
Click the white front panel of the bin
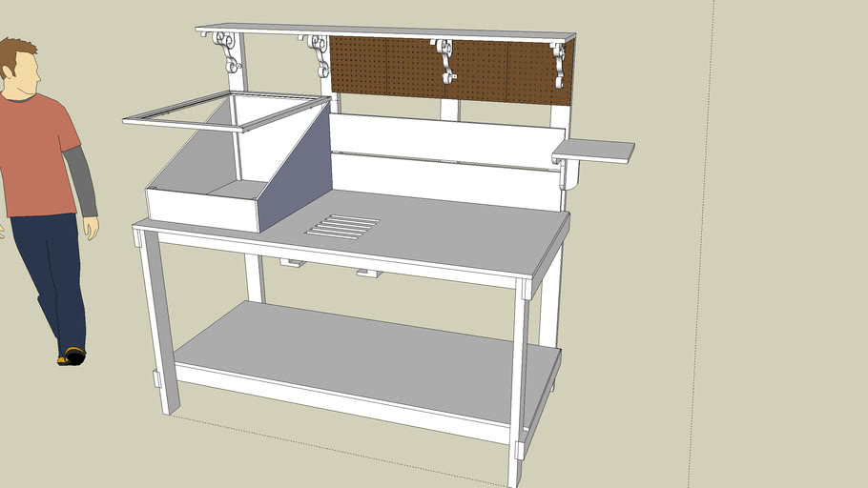pyautogui.click(x=202, y=210)
